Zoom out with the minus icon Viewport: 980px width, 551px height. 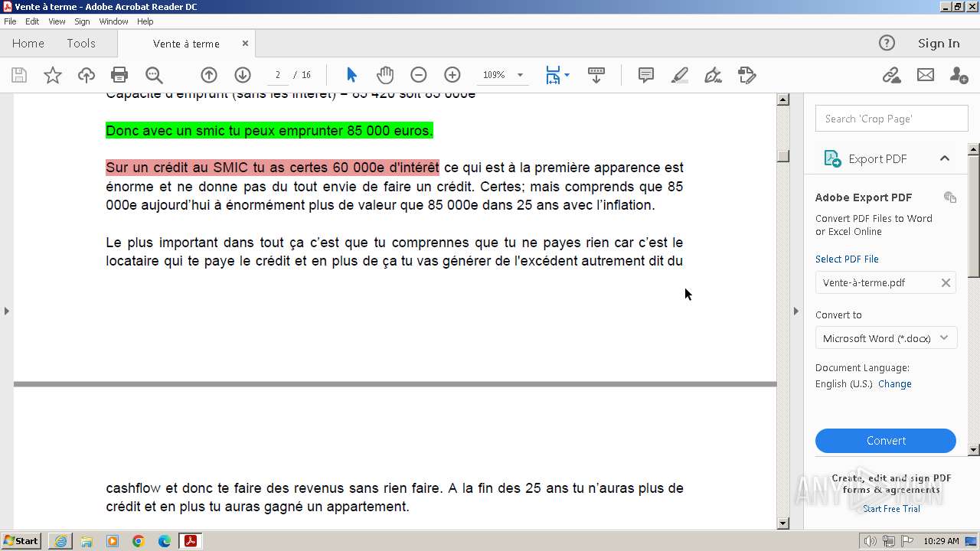419,75
